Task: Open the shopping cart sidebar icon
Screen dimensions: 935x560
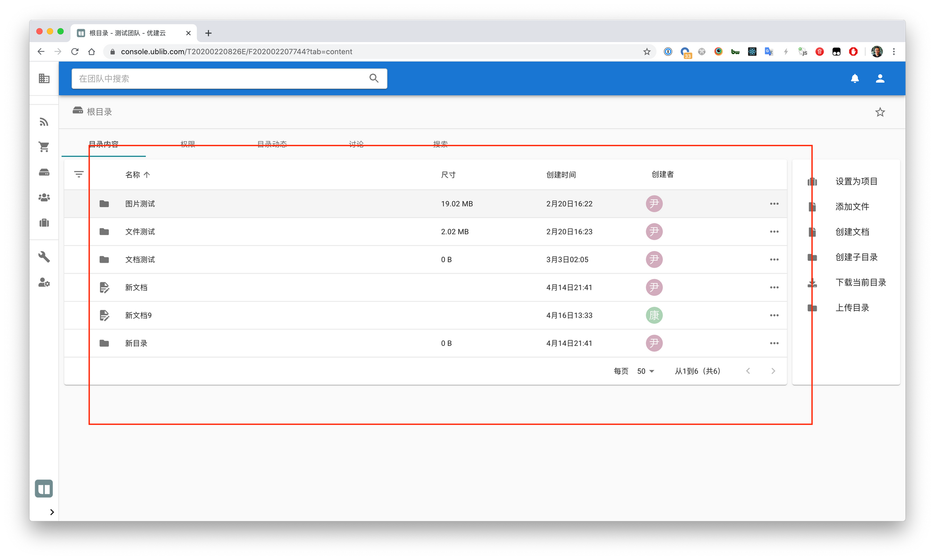Action: 44,147
